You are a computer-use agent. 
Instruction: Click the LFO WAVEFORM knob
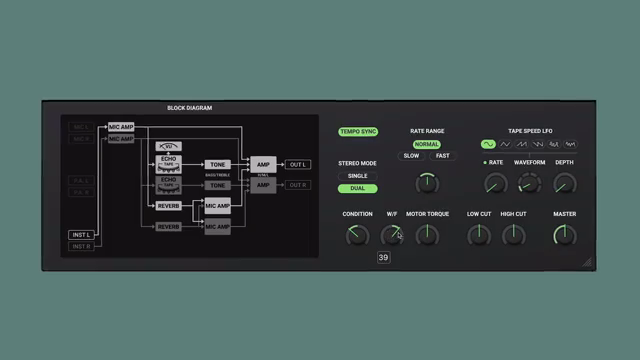coord(529,184)
